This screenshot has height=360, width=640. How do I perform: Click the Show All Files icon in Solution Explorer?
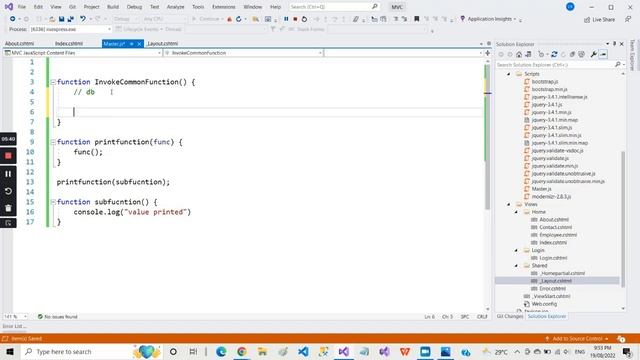(x=581, y=54)
